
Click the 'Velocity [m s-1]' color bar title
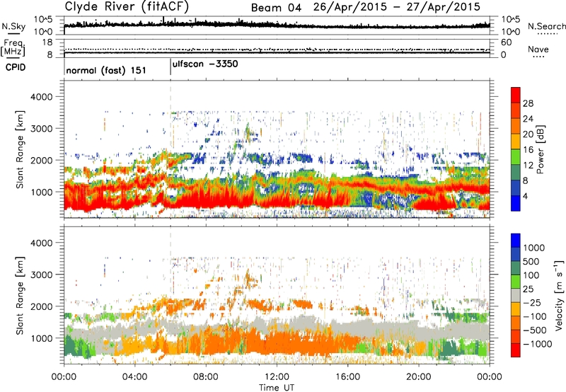(559, 295)
